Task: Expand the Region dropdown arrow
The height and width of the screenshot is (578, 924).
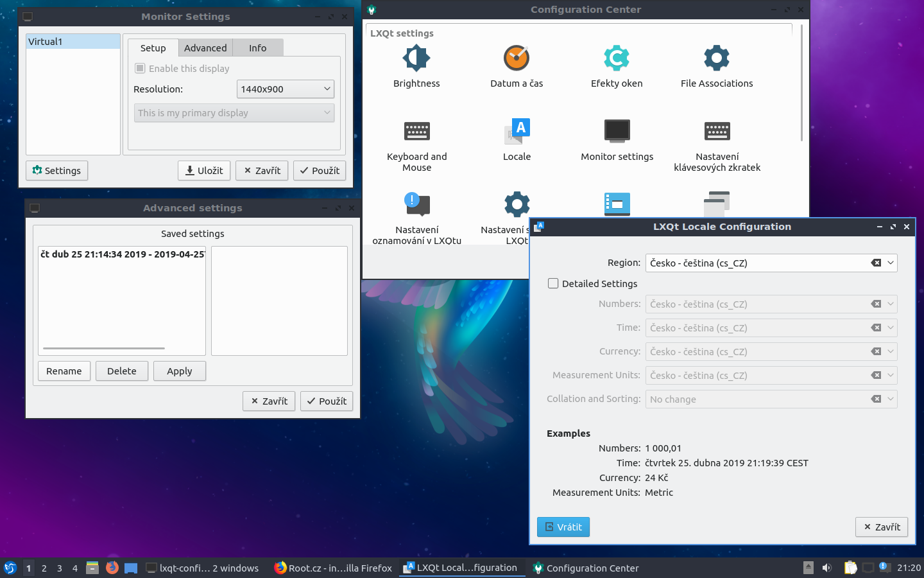Action: click(891, 263)
